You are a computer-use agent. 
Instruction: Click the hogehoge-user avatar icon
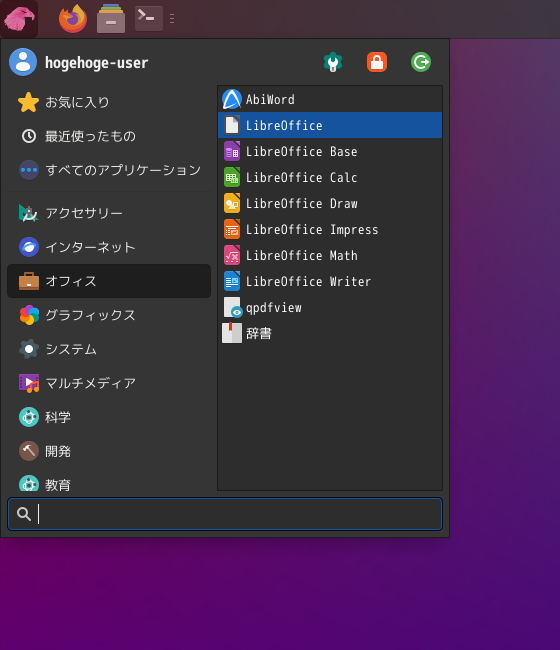tap(23, 62)
